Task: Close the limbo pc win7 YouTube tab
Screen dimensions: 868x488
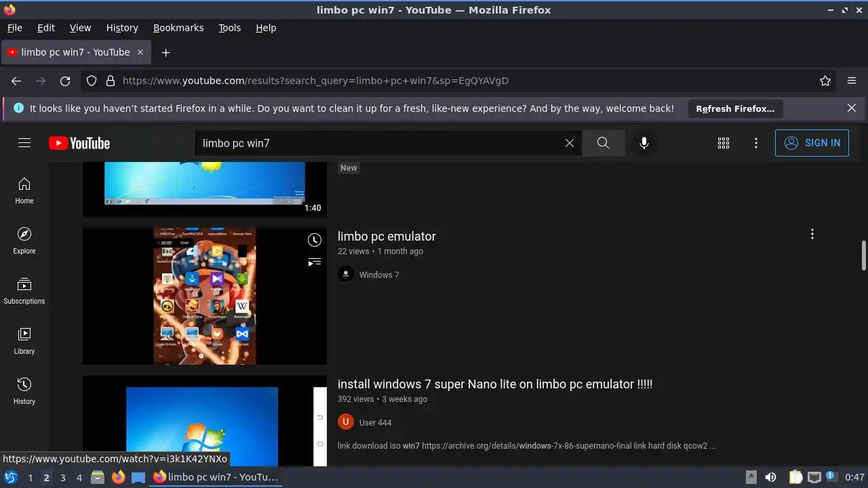Action: point(140,52)
